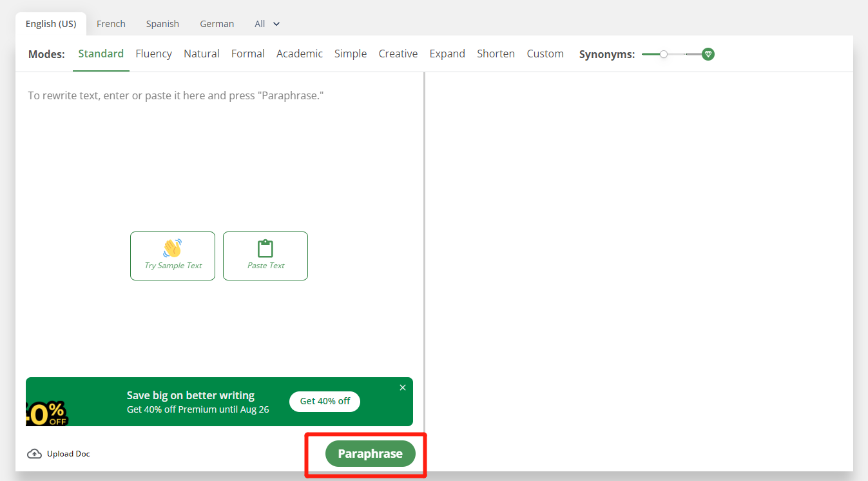The image size is (868, 481).
Task: Select the Creative mode
Action: coord(398,54)
